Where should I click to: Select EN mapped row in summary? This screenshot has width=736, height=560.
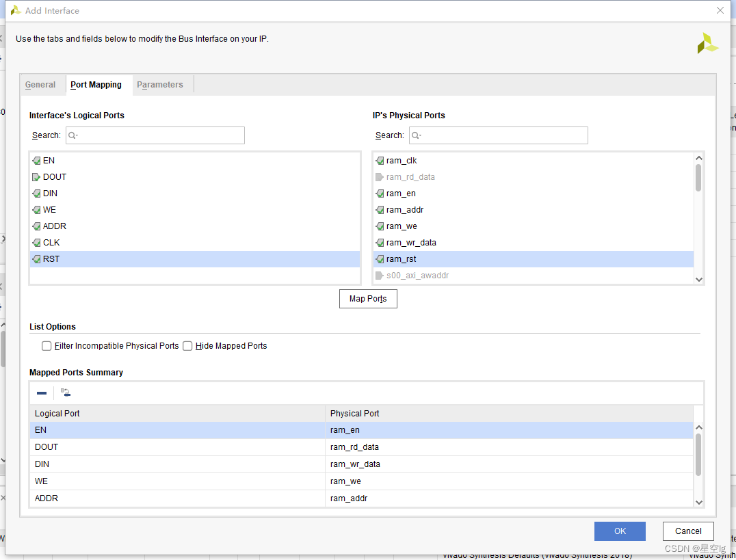click(x=361, y=430)
